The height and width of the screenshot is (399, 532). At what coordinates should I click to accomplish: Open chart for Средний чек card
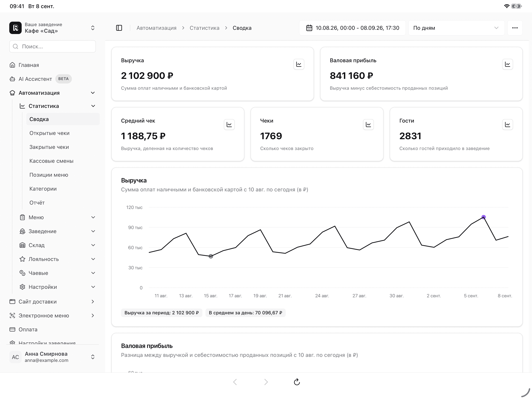229,124
